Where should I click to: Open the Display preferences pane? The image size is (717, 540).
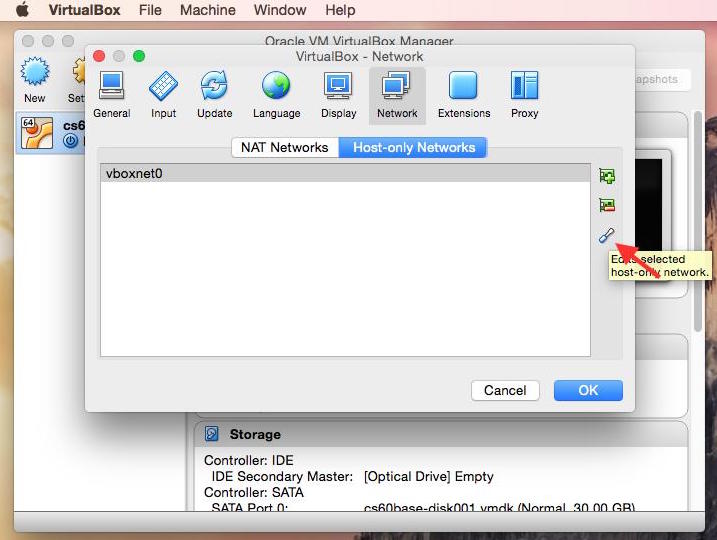[x=338, y=95]
